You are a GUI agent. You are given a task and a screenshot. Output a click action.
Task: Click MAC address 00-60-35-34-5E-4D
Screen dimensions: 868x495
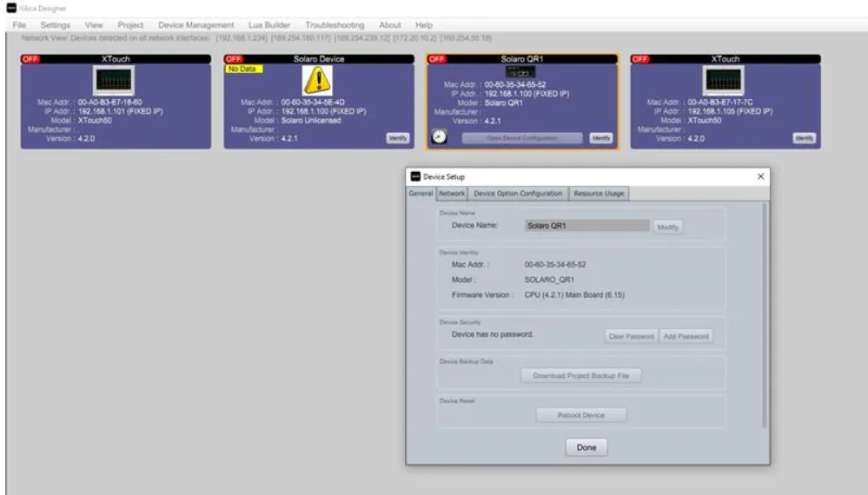[313, 102]
